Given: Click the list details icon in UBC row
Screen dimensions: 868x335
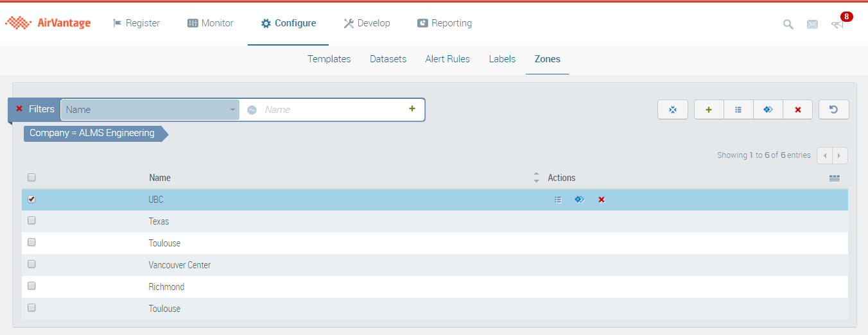Looking at the screenshot, I should point(558,200).
